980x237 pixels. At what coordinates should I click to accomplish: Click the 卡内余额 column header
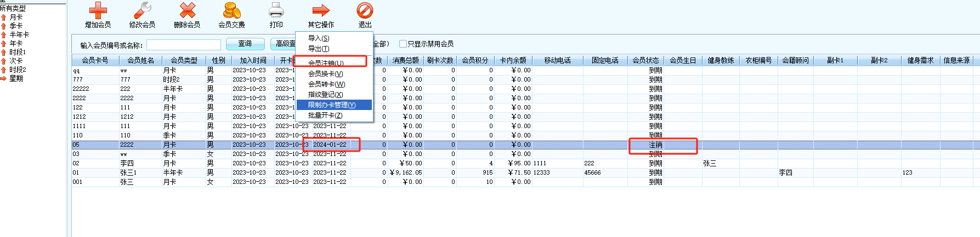[x=513, y=60]
